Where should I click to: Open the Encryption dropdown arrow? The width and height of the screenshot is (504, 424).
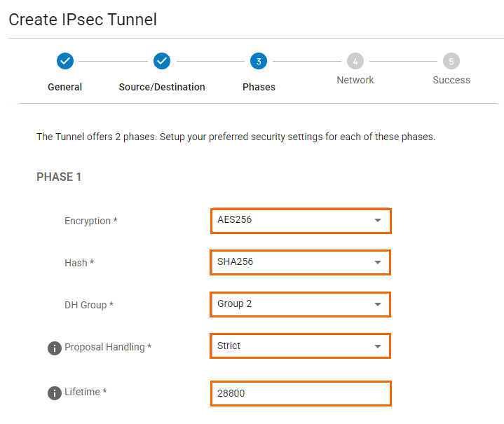pyautogui.click(x=377, y=221)
